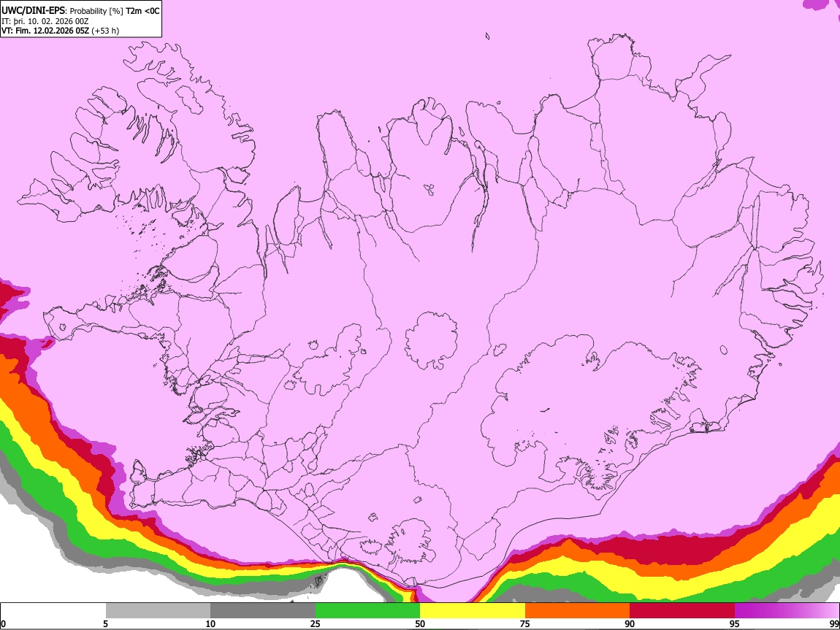Select the light gray 5–10 legend segment
This screenshot has width=840, height=630.
point(158,611)
